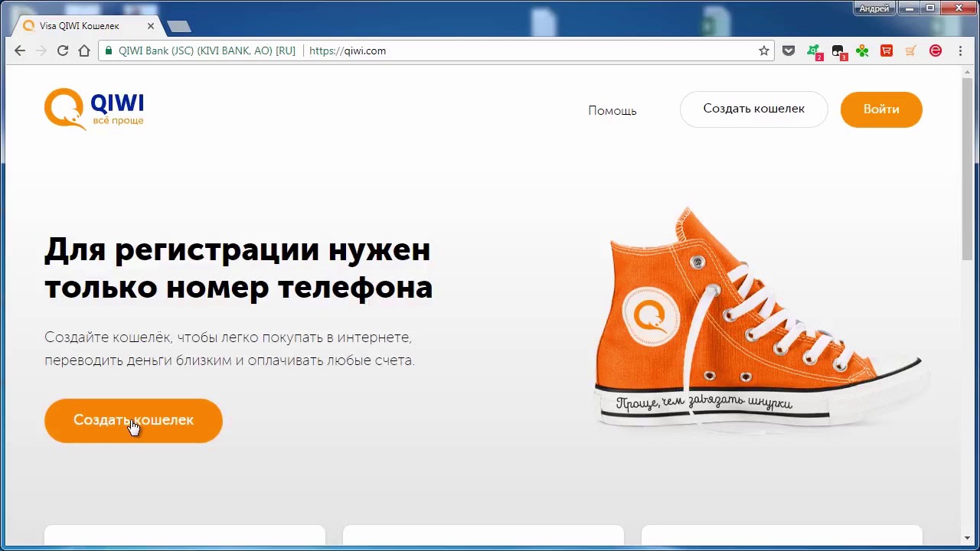Click the heading 'Для регистрации нужен только номер телефона'
980x551 pixels.
[238, 269]
